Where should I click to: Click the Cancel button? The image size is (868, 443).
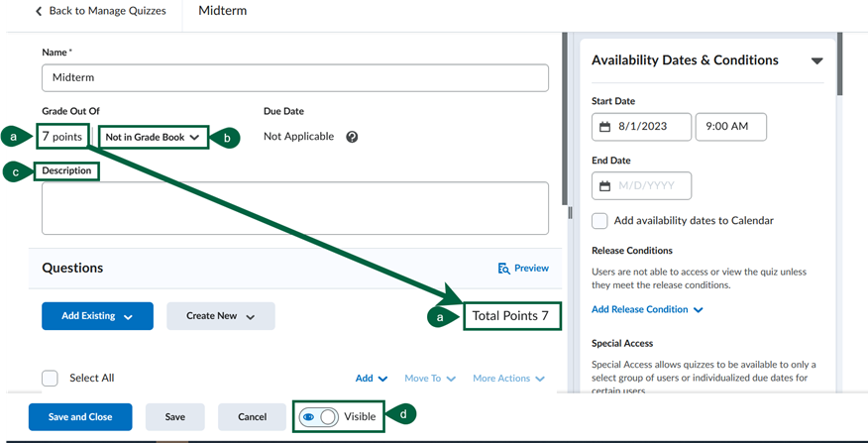tap(252, 417)
